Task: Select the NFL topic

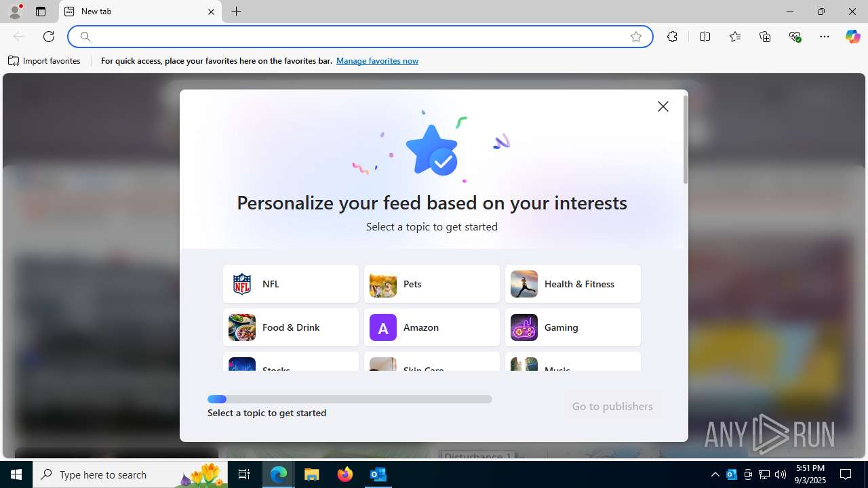Action: point(291,284)
